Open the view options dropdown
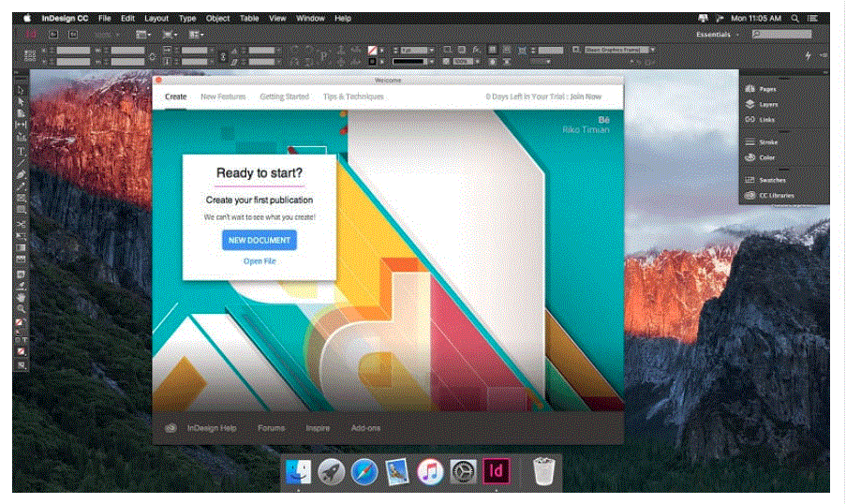The height and width of the screenshot is (504, 846). coord(143,35)
